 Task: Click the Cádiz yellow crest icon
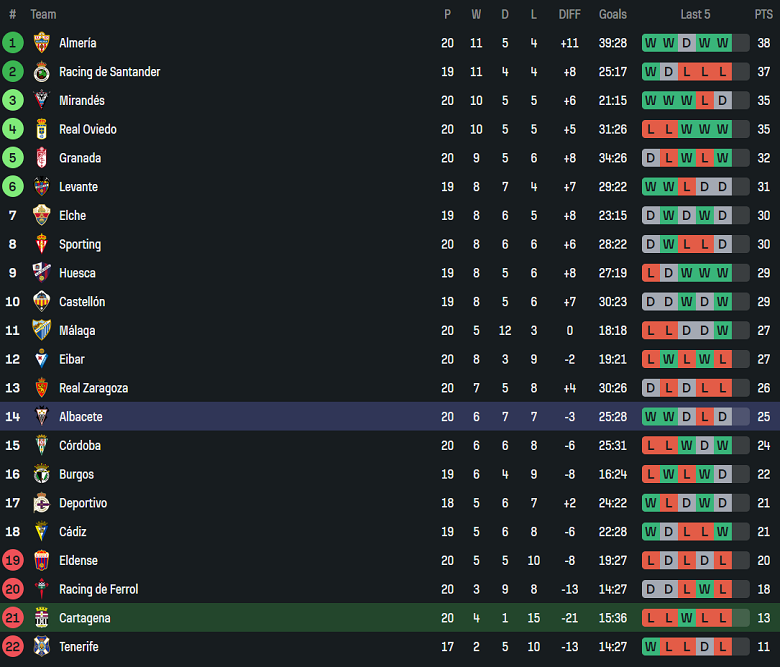(x=41, y=532)
